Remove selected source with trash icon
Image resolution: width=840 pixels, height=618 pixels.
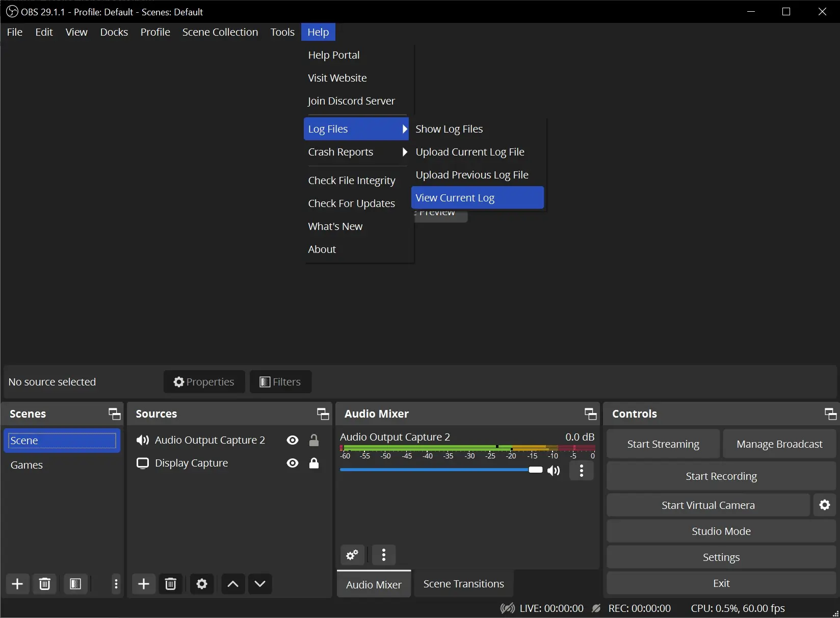coord(170,584)
